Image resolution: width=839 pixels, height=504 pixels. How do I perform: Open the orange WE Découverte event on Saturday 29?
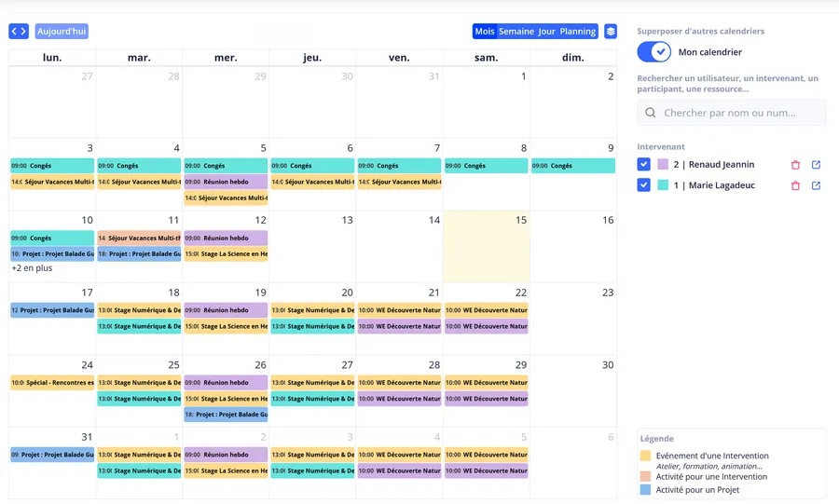pos(487,383)
